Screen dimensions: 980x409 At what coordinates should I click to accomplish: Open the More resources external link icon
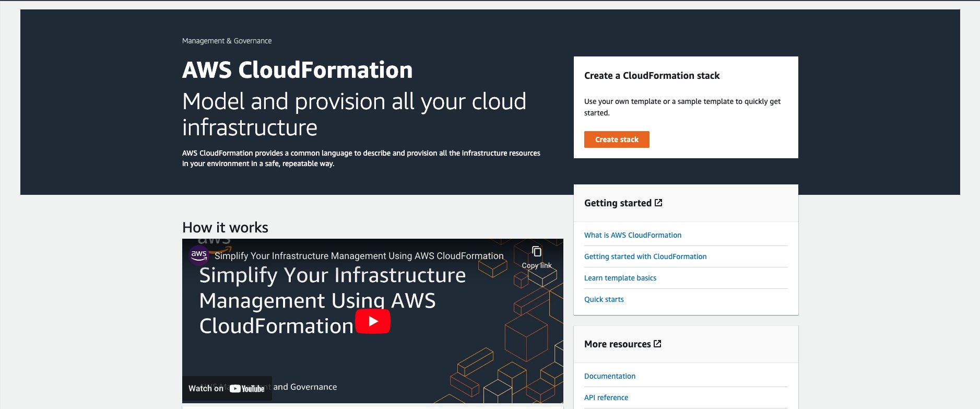coord(657,344)
